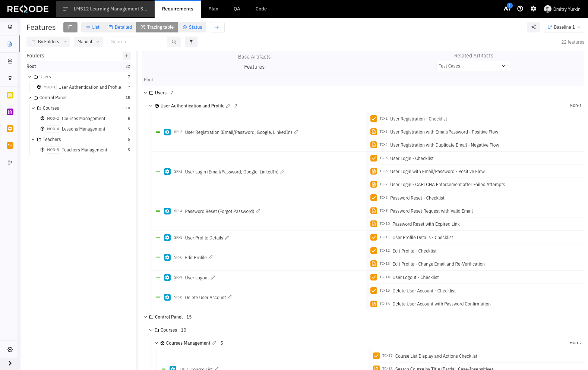This screenshot has height=370, width=588.
Task: Open the orange gear icon in sidebar
Action: click(x=10, y=129)
